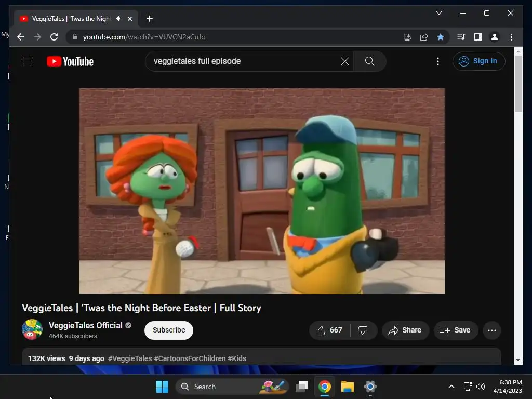Image resolution: width=532 pixels, height=399 pixels.
Task: Open the YouTube guide hamburger menu
Action: [28, 61]
